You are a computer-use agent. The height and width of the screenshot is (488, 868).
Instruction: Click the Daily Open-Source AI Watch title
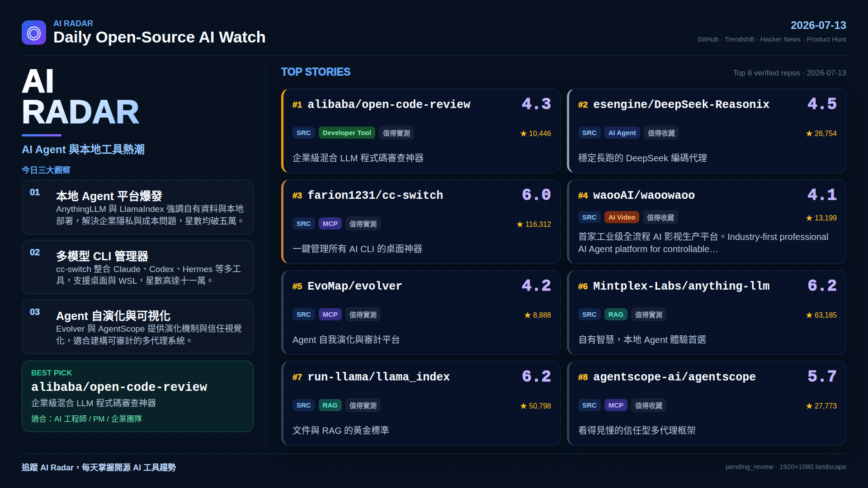click(x=159, y=37)
